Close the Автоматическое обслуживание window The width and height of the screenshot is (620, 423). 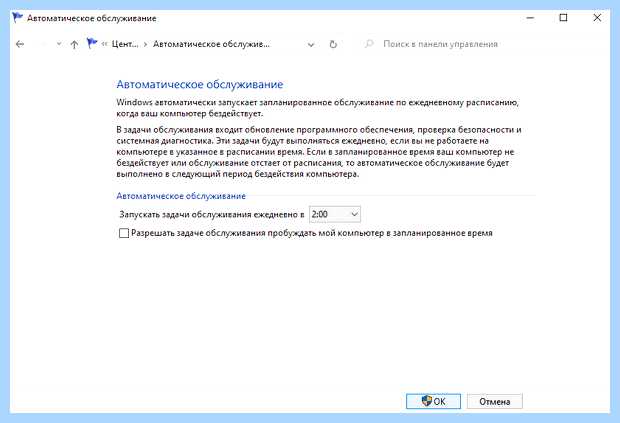click(x=597, y=18)
